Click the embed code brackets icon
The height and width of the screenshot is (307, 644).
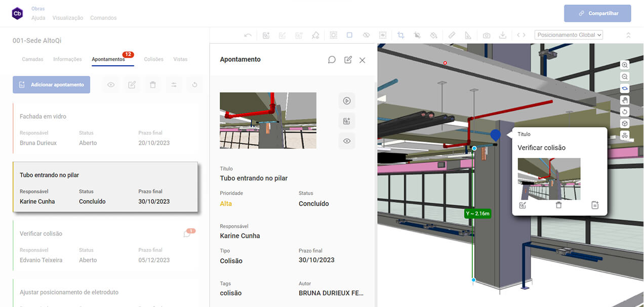(521, 35)
